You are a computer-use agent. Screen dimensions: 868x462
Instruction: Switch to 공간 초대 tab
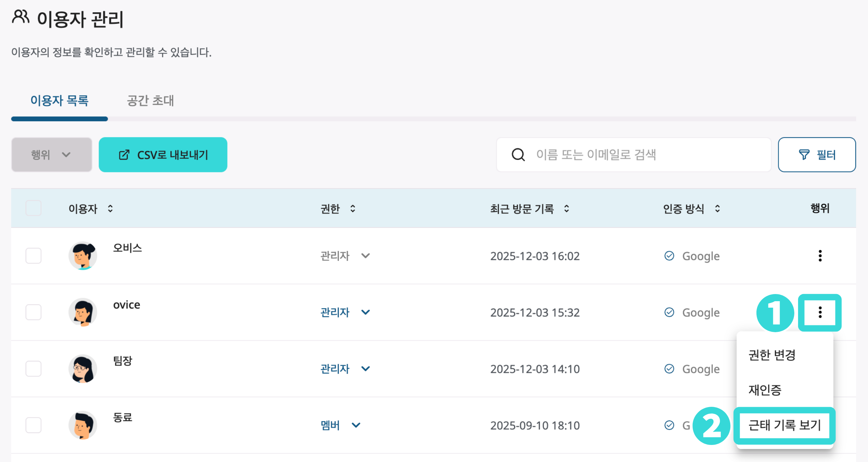(x=150, y=101)
